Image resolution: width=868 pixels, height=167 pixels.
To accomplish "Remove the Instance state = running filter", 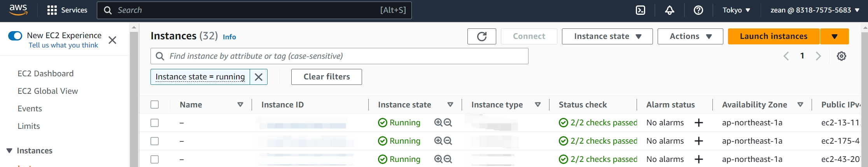I will coord(259,77).
